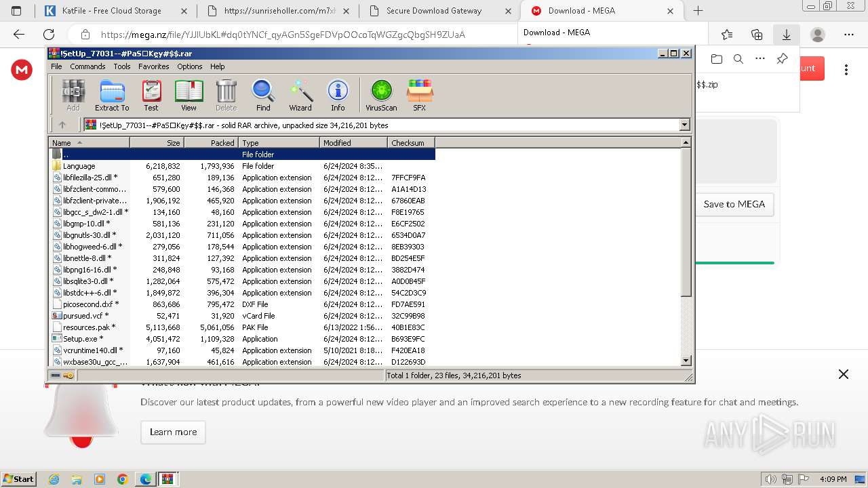The height and width of the screenshot is (488, 868).
Task: Click the MEGA logo
Action: 22,69
